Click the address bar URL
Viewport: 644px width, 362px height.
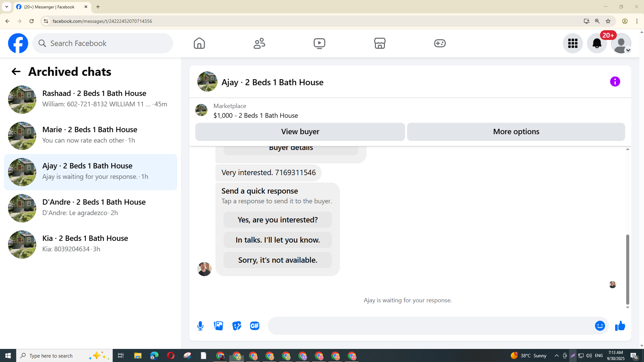coord(102,21)
